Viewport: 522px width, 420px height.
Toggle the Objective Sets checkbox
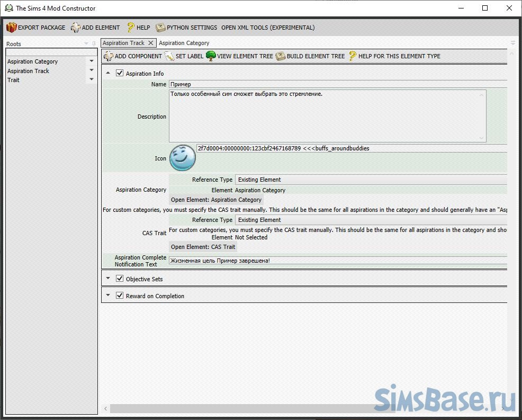[120, 279]
